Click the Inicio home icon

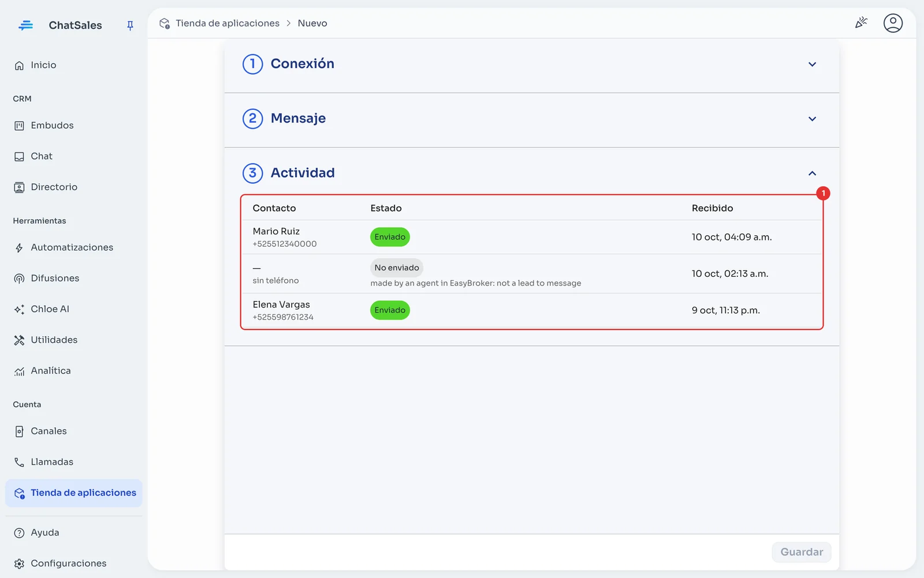pos(19,65)
